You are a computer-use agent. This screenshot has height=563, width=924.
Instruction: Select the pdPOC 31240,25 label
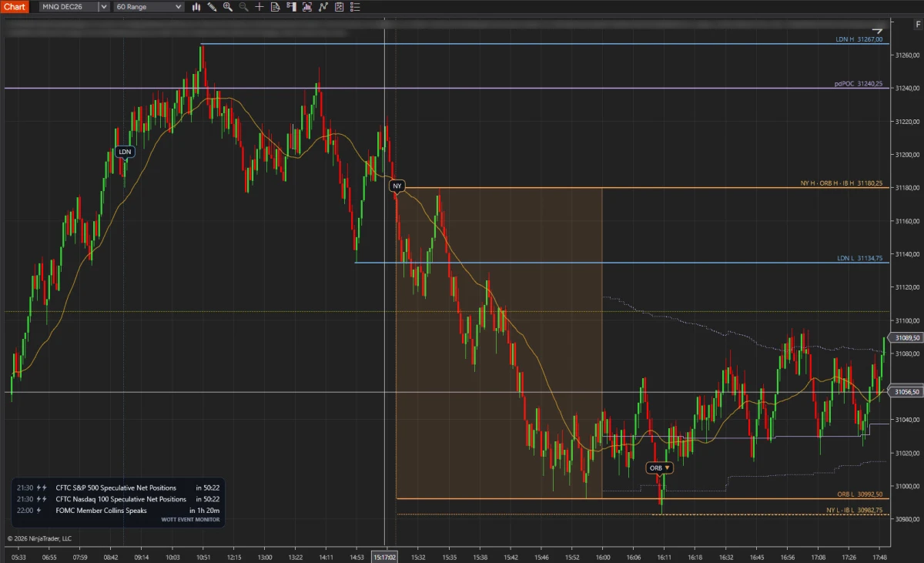(x=859, y=83)
